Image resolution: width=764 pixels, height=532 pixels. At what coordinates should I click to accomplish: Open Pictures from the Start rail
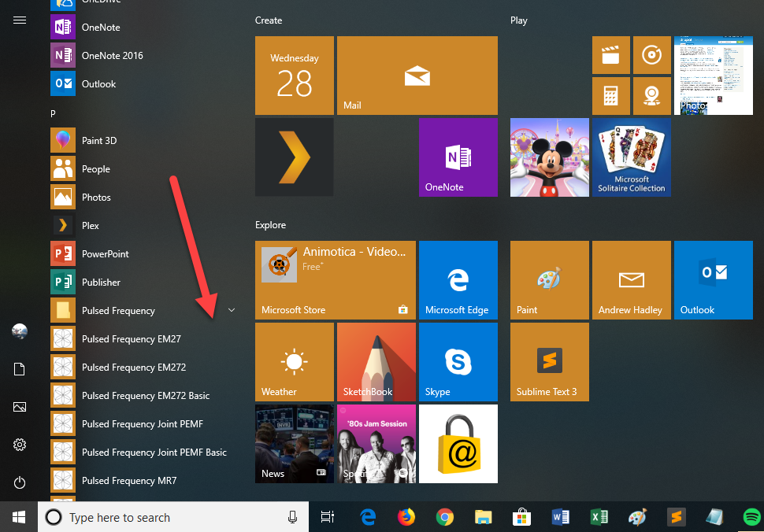20,407
